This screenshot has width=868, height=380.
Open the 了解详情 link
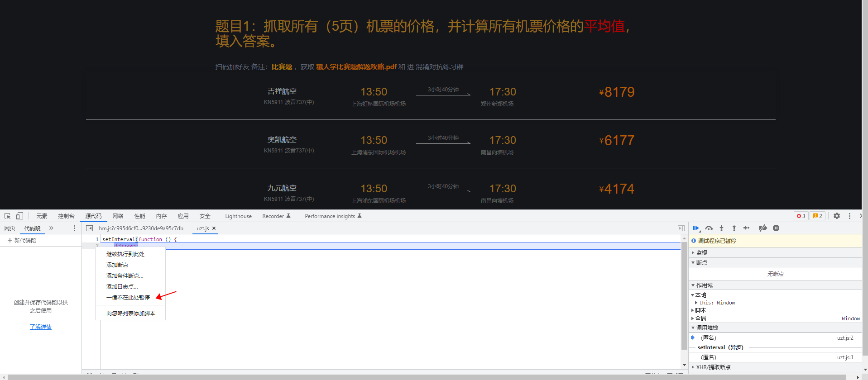click(x=41, y=327)
